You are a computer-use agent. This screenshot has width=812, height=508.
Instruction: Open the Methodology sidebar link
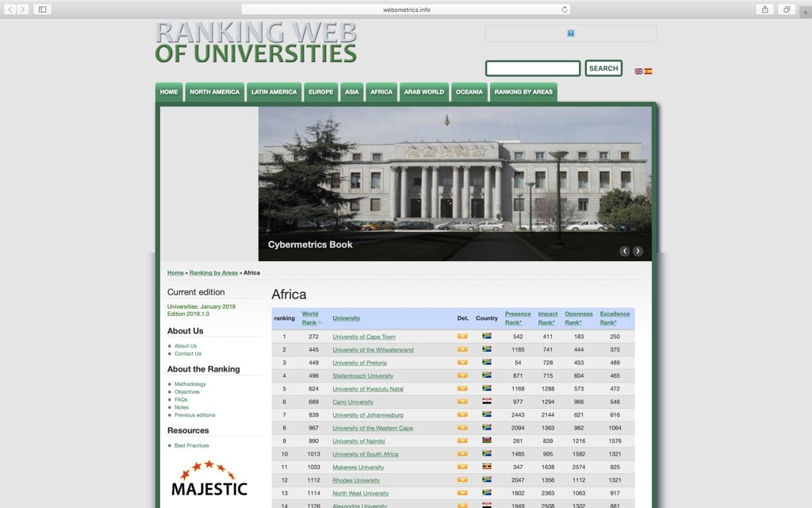[190, 384]
